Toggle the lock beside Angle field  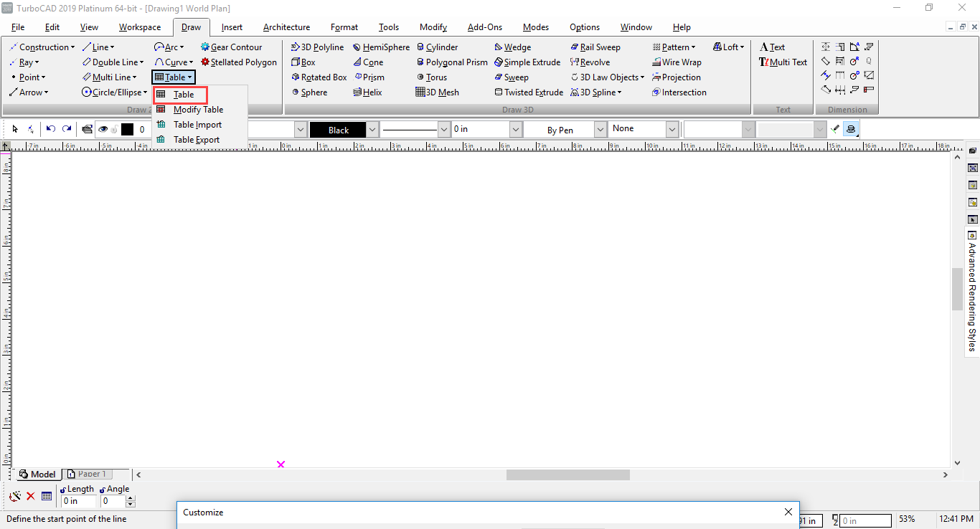click(x=103, y=490)
